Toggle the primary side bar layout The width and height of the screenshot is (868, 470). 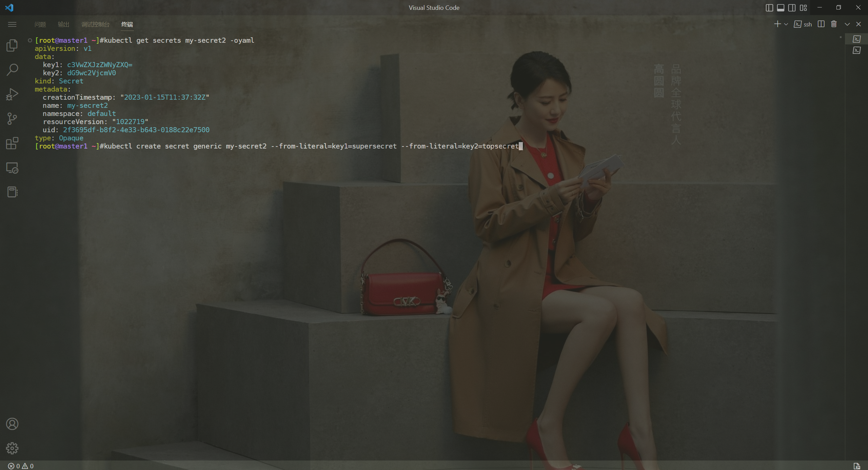pos(769,8)
